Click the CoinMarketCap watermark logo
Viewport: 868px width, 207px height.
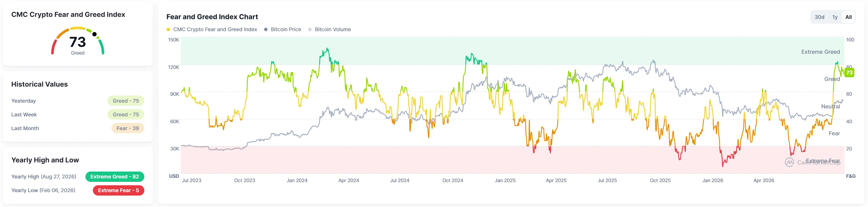789,162
